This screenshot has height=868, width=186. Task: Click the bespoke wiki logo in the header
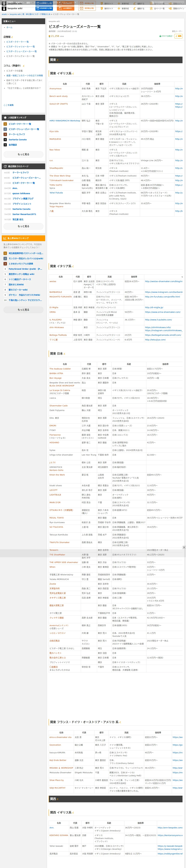click(x=12, y=8)
